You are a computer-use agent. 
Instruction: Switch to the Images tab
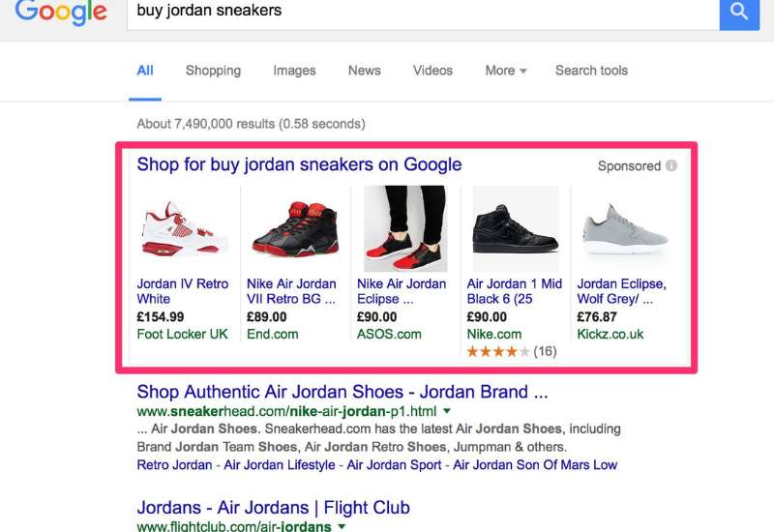point(295,71)
